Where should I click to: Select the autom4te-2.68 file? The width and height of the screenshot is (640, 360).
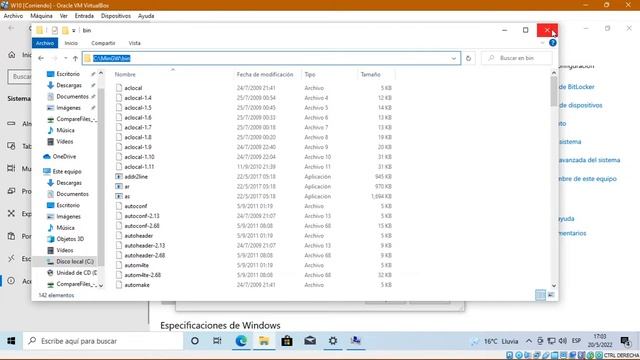[142, 275]
